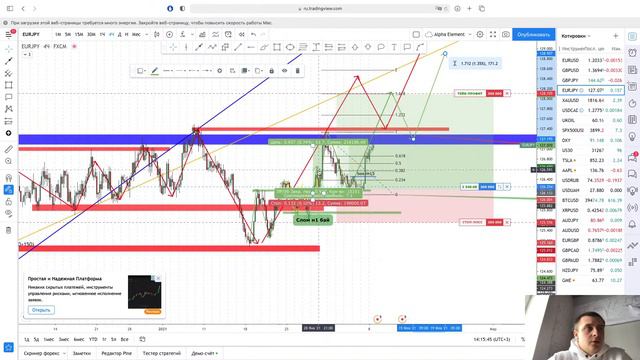
Task: Open the indicators fx button in top toolbar
Action: coord(183,35)
